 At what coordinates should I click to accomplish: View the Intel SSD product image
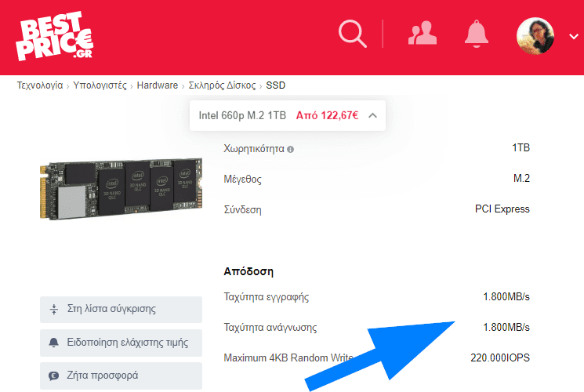point(121,189)
